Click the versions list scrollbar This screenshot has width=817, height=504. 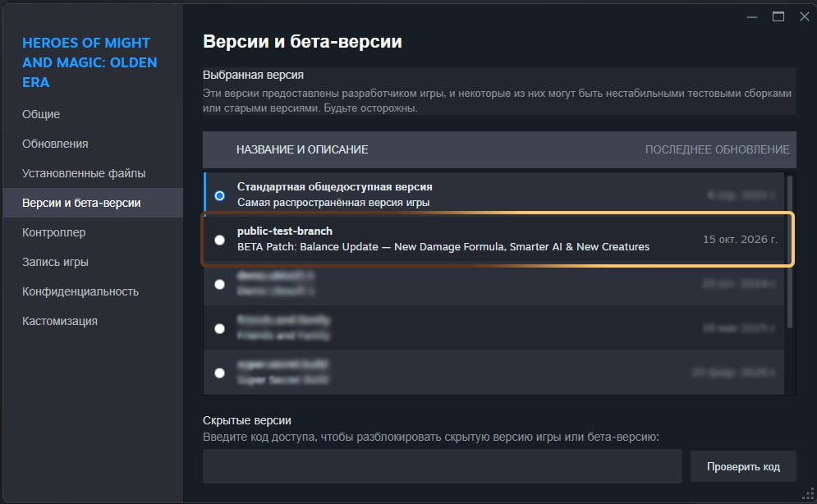coord(790,252)
